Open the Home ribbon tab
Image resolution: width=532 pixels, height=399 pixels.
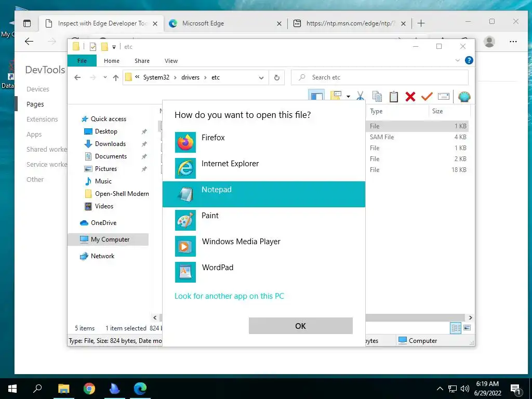112,61
